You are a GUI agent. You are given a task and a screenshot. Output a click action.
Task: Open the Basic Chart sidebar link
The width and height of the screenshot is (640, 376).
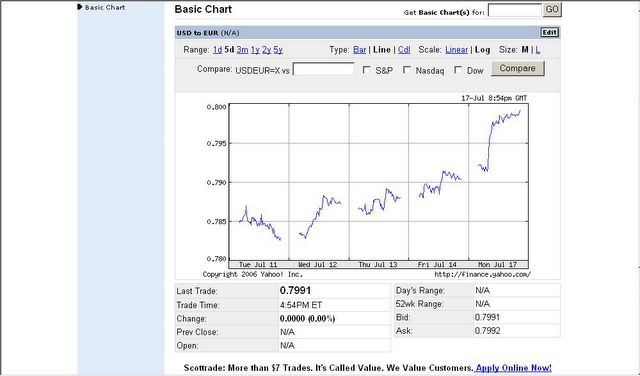[x=105, y=7]
